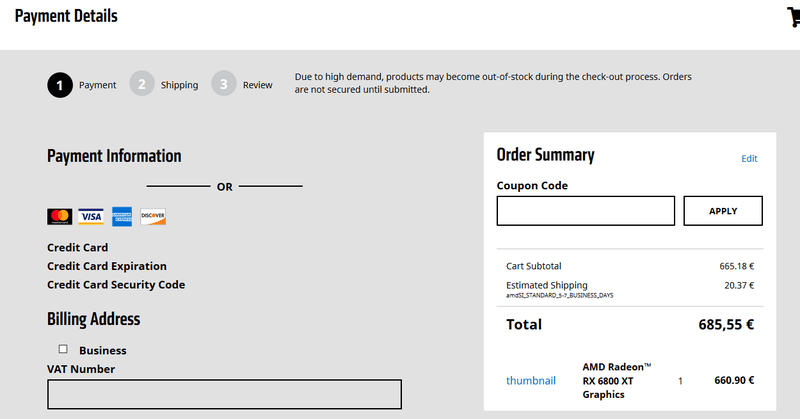Click the step 1 Payment circle
The height and width of the screenshot is (419, 800).
coord(60,85)
